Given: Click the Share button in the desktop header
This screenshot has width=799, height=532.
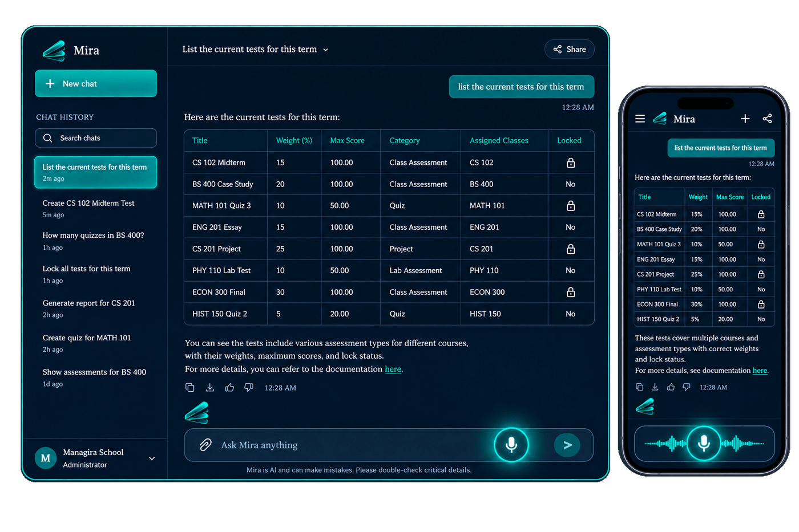Looking at the screenshot, I should pos(569,50).
